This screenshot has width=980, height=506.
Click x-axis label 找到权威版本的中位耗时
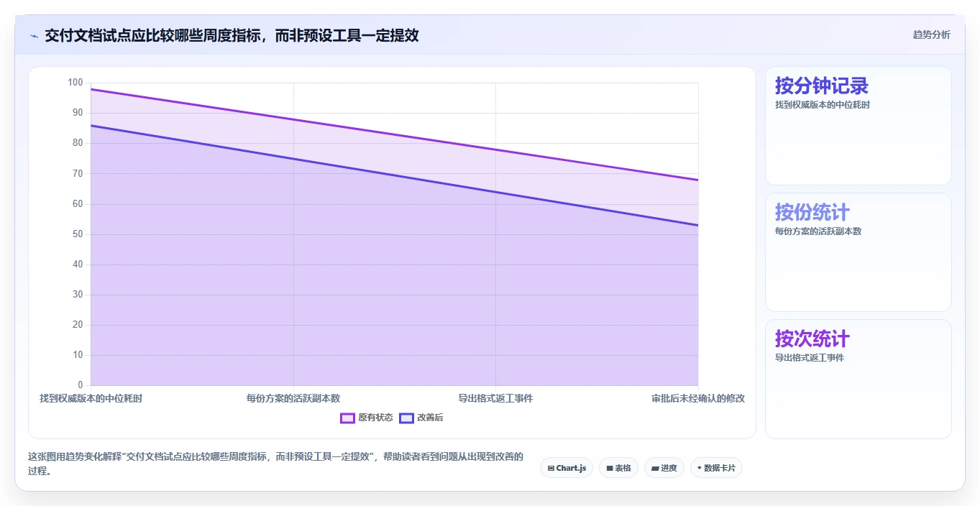pos(91,398)
